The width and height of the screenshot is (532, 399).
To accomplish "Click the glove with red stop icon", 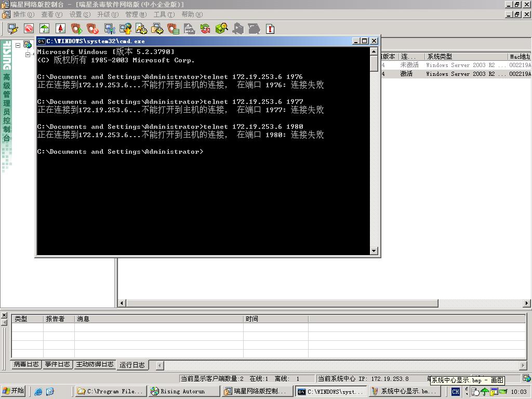I will pos(92,29).
